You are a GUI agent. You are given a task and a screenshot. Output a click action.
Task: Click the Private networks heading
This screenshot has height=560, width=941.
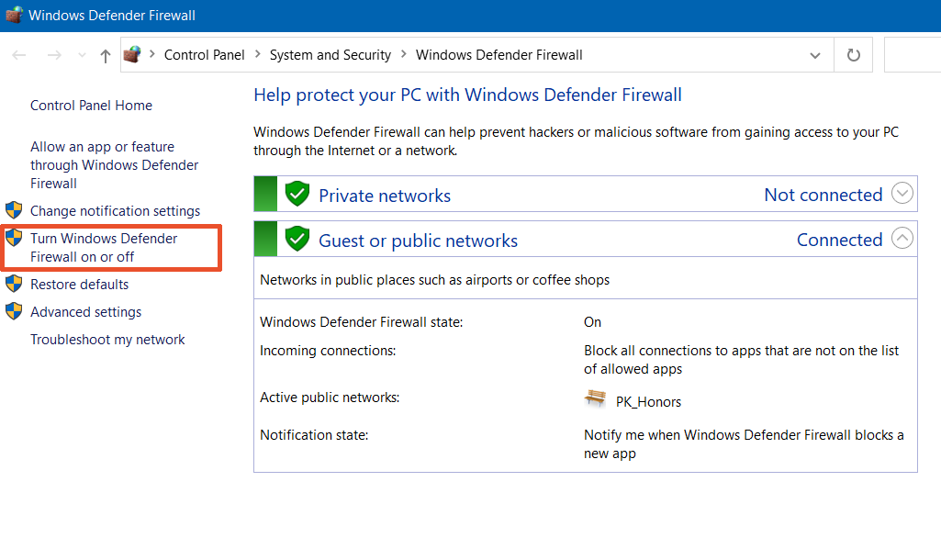(385, 196)
